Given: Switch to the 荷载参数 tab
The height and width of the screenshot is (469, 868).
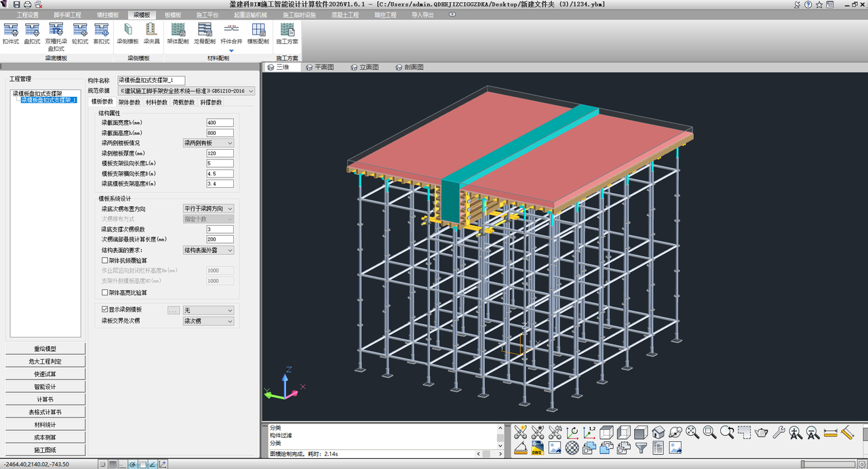Looking at the screenshot, I should coord(183,102).
